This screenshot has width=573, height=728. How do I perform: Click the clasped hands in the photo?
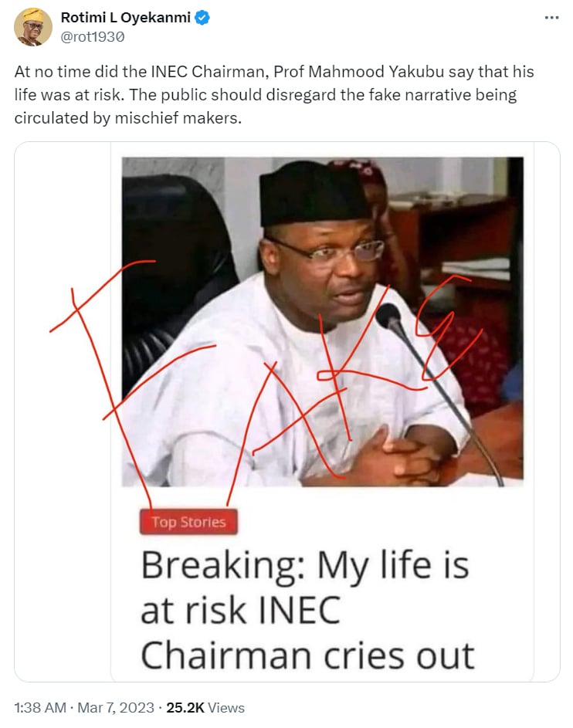pos(398,457)
